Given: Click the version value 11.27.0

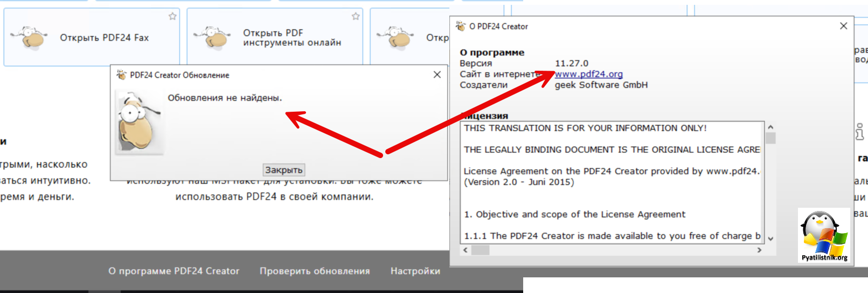Looking at the screenshot, I should click(x=572, y=63).
